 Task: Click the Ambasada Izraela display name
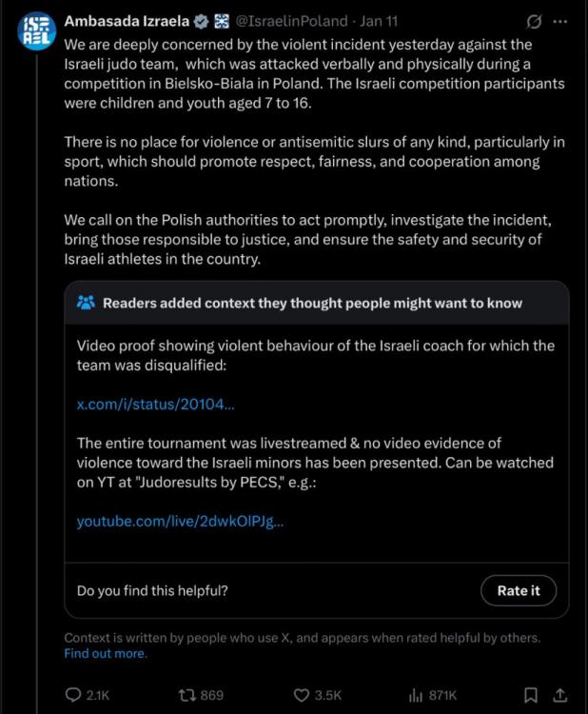point(125,21)
